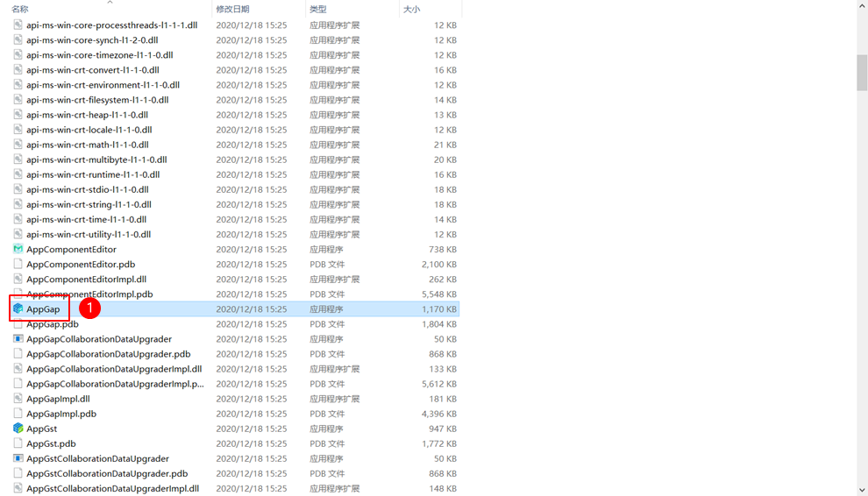The image size is (868, 496).
Task: Click icon of api-ms-win-crt-math-l1-1-0.dll
Action: [18, 145]
